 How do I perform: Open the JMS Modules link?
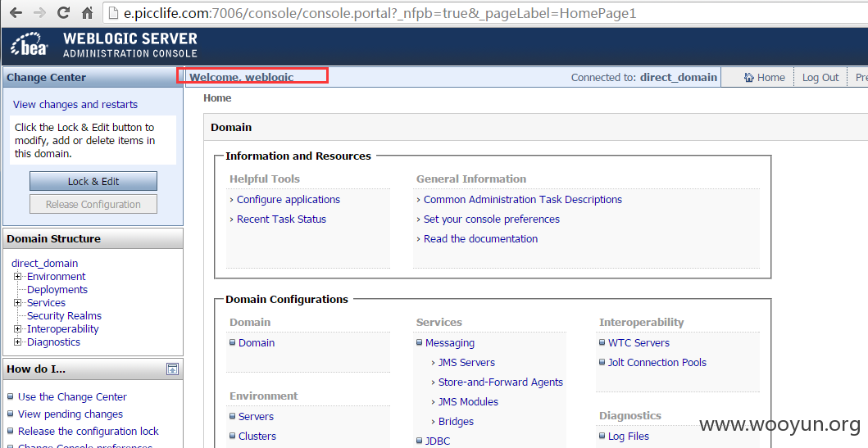468,401
